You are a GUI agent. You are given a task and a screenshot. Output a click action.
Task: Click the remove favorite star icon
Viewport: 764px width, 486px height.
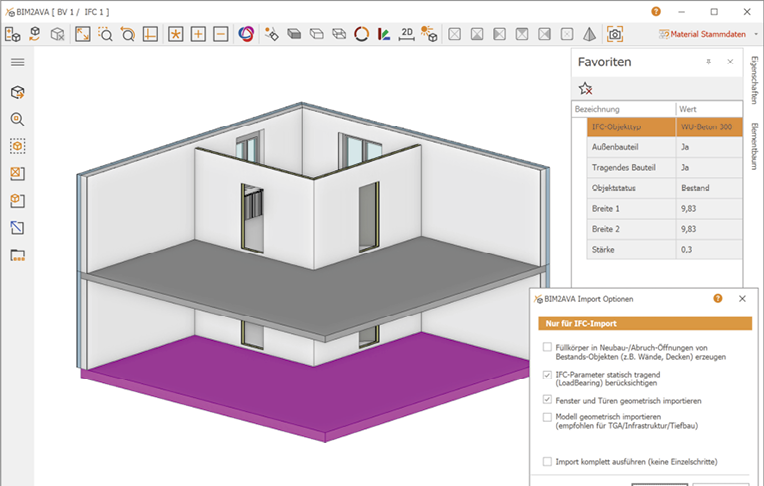[586, 88]
